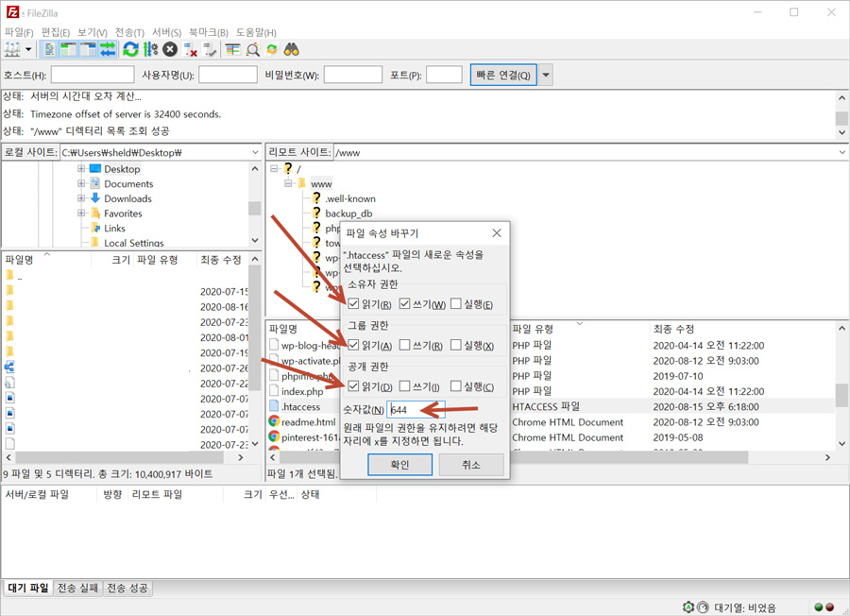
Task: Click the disconnect from server icon
Action: coord(191,49)
